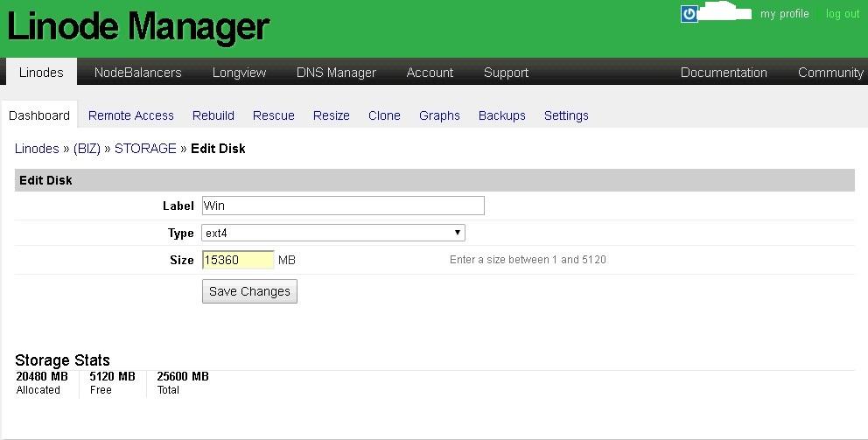Open the Support tab
Image resolution: width=868 pixels, height=440 pixels.
point(506,73)
